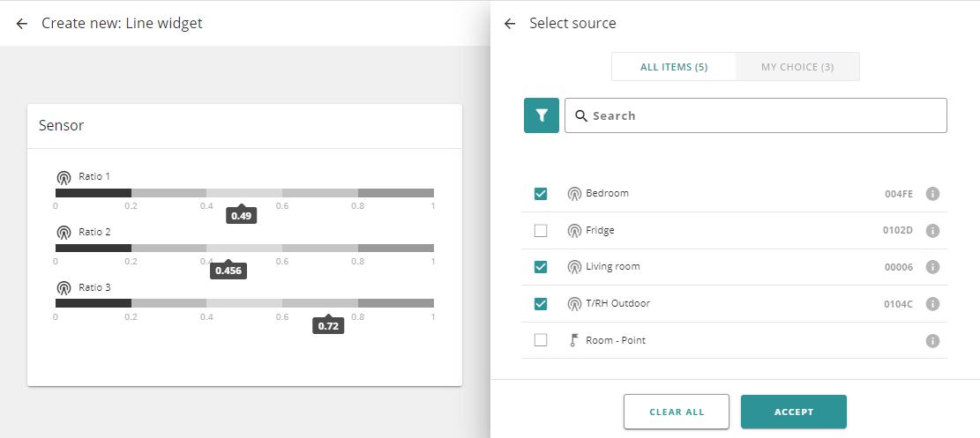
Task: Show info for Room - Point item
Action: pyautogui.click(x=932, y=341)
